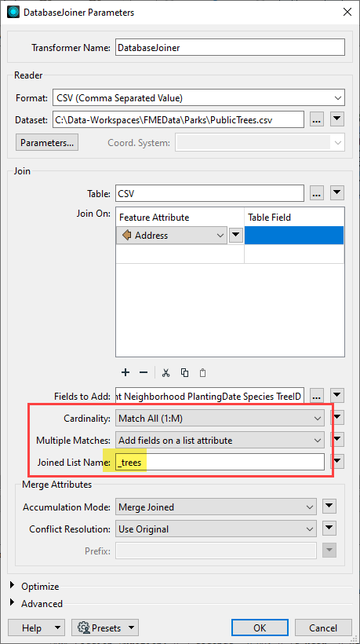This screenshot has height=644, width=360.
Task: Open Accumulation Mode dropdown
Action: click(216, 507)
